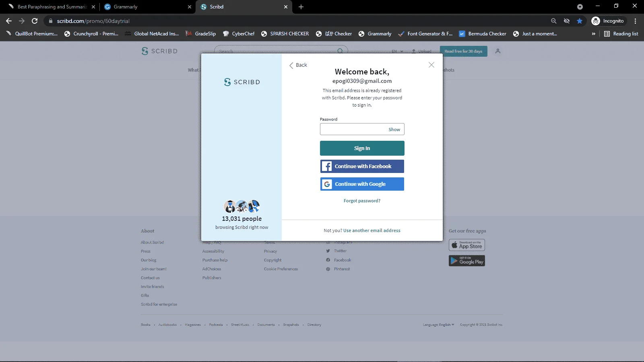
Task: Click the Sign In button
Action: pyautogui.click(x=362, y=148)
